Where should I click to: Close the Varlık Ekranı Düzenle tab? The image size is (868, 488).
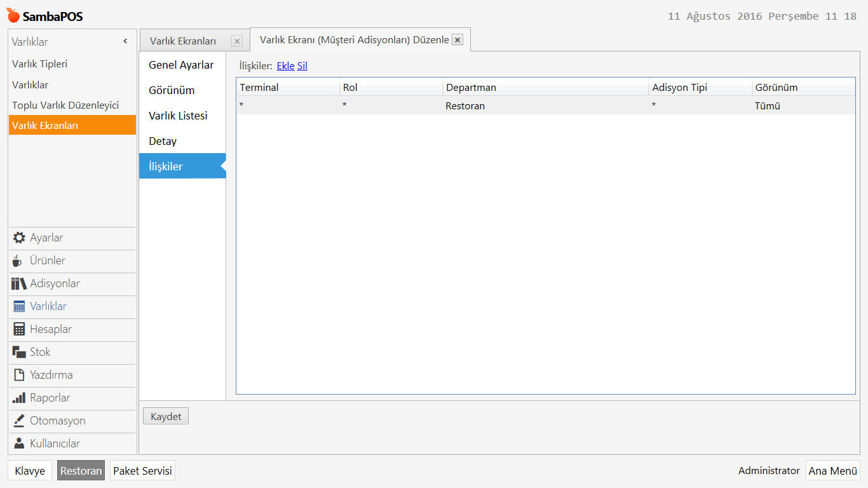tap(458, 40)
